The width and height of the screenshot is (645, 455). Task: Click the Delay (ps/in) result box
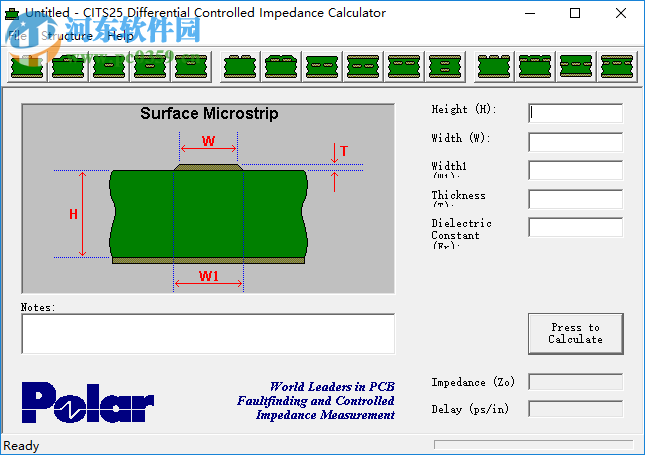click(575, 409)
